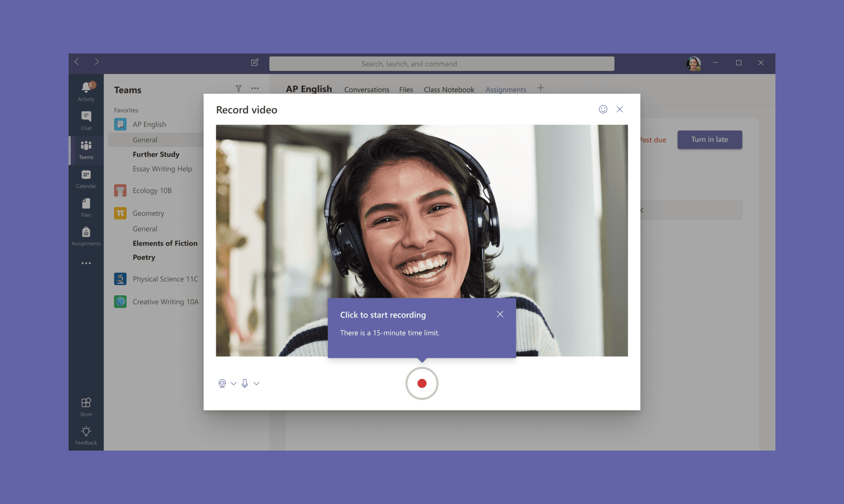Click the Favorites section label

pyautogui.click(x=126, y=110)
